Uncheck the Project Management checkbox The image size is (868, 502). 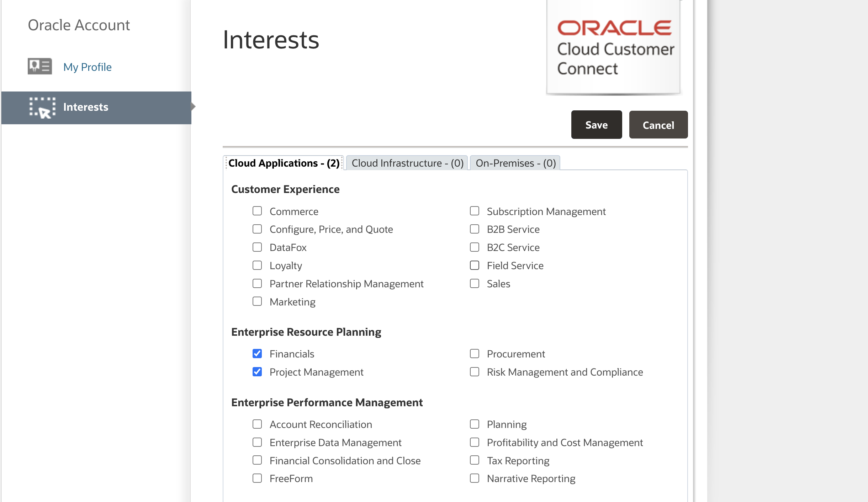257,372
